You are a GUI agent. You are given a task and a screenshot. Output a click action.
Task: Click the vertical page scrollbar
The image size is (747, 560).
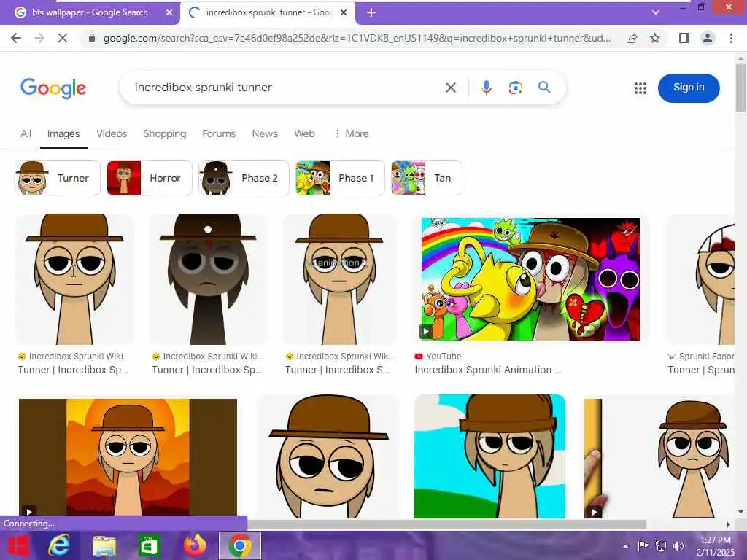pyautogui.click(x=740, y=87)
